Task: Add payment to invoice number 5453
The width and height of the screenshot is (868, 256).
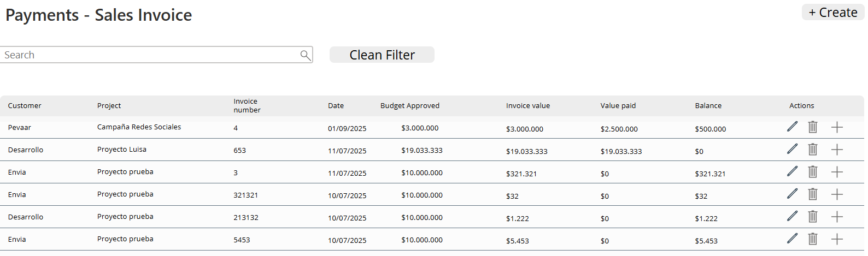Action: click(836, 239)
